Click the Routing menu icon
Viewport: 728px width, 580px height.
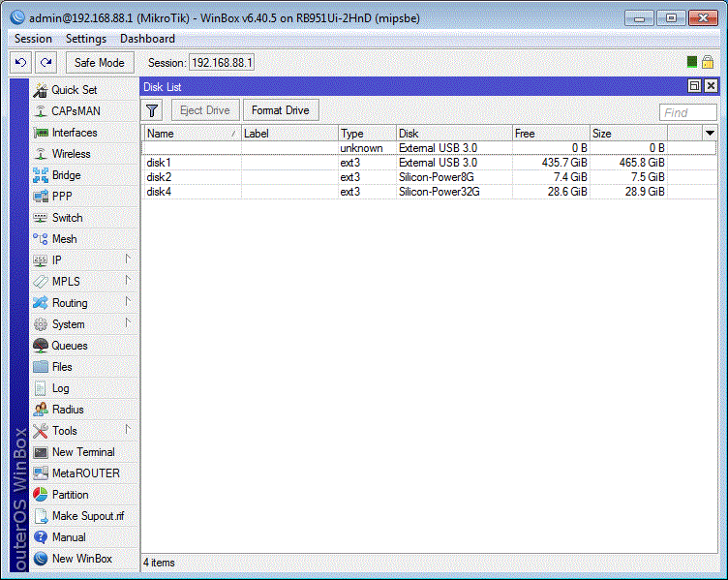coord(41,303)
